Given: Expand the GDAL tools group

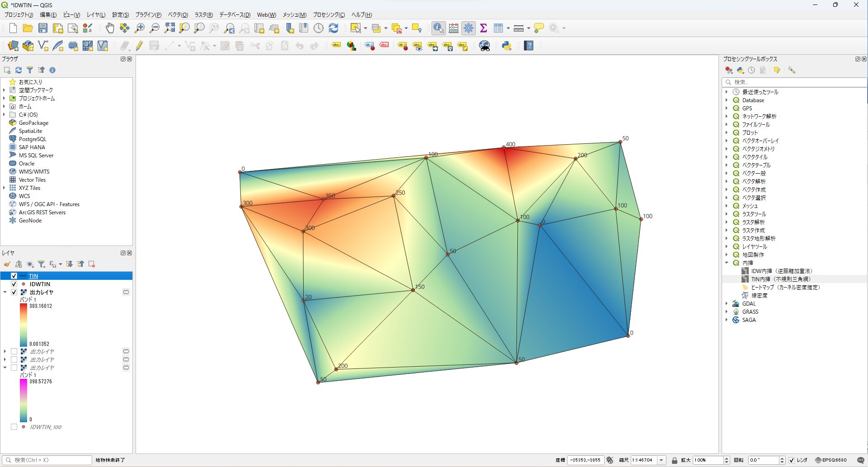Looking at the screenshot, I should pos(727,303).
